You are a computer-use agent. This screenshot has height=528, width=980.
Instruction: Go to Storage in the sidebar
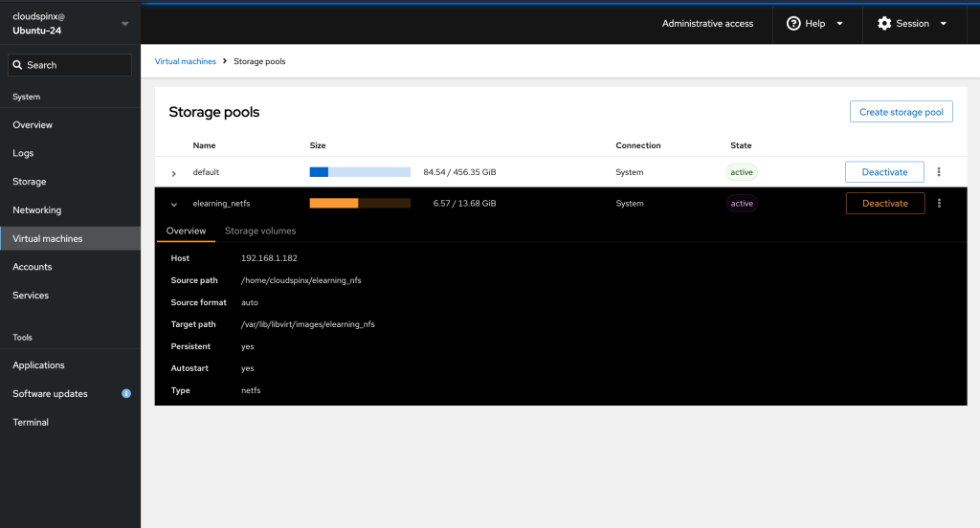click(70, 182)
